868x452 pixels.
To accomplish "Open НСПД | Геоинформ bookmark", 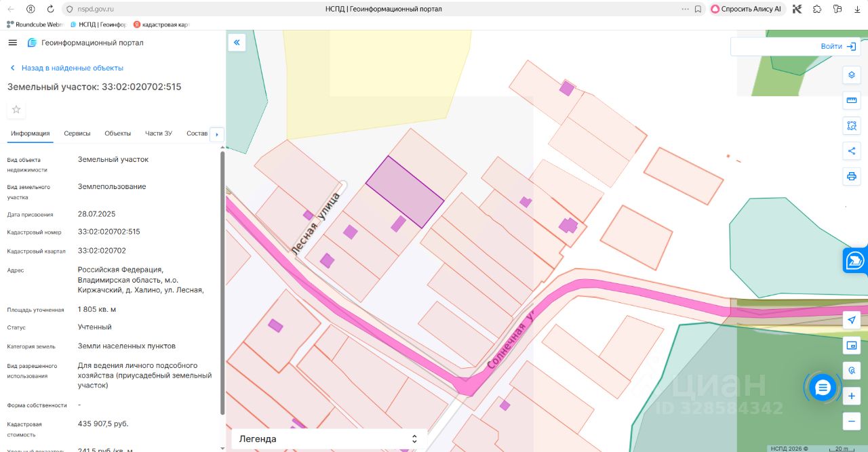I will pos(98,24).
